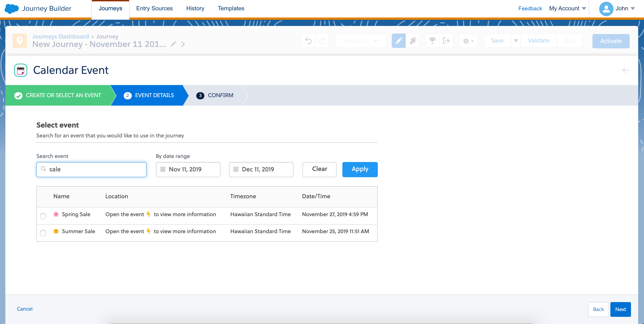Click the Clear button to reset dates
This screenshot has width=644, height=324.
tap(320, 169)
